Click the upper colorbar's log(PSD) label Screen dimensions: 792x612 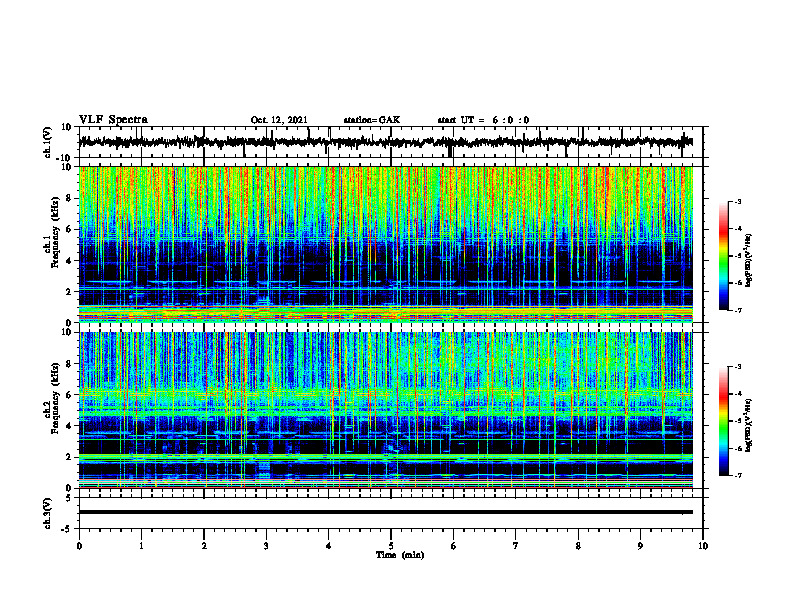[748, 261]
